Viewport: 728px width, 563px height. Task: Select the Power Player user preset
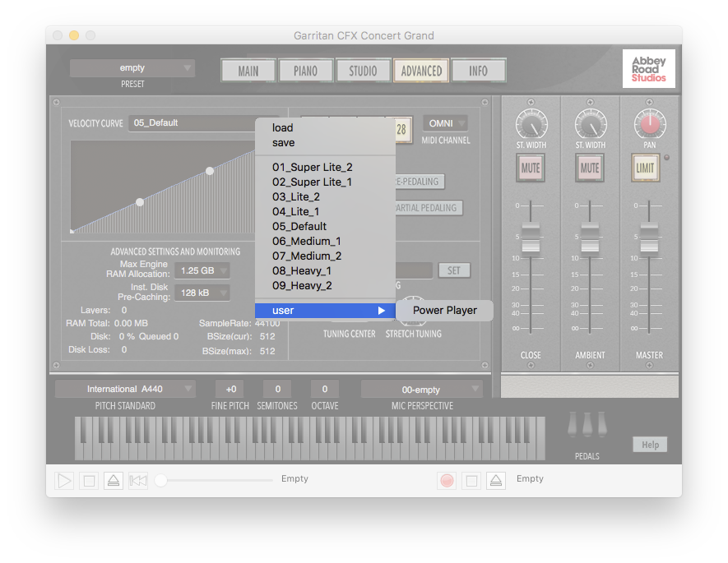tap(444, 310)
